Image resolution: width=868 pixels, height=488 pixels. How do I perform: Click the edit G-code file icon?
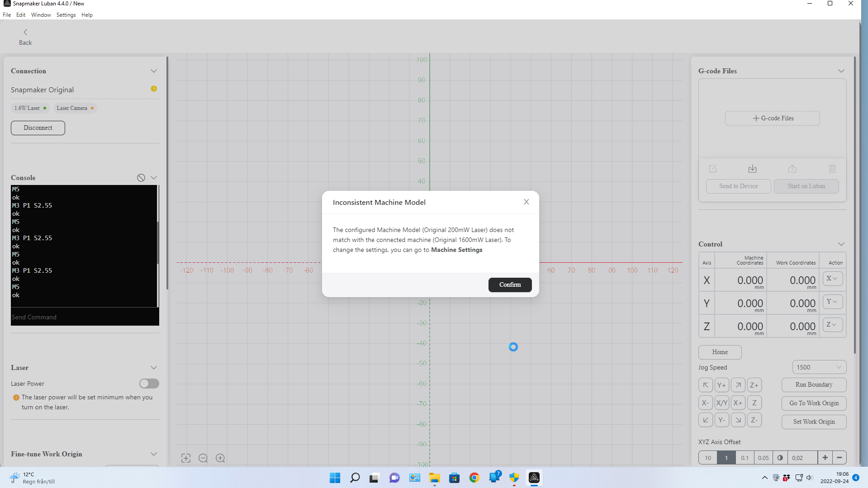point(713,169)
